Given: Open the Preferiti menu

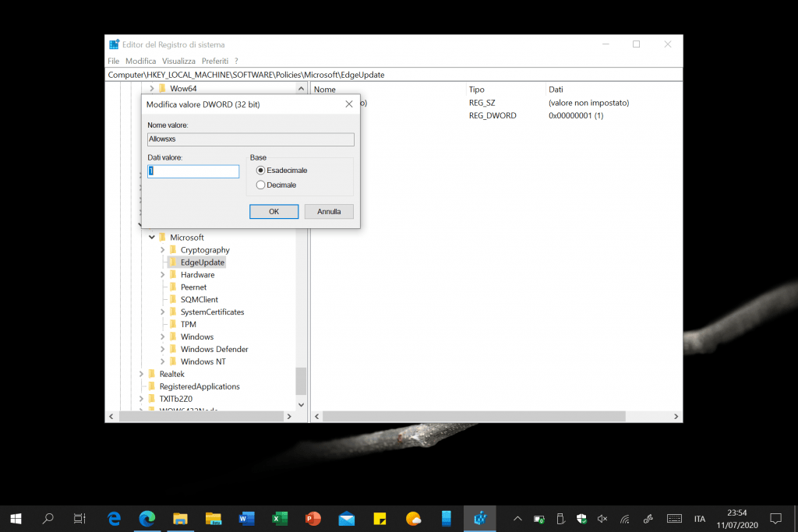Looking at the screenshot, I should (x=214, y=61).
